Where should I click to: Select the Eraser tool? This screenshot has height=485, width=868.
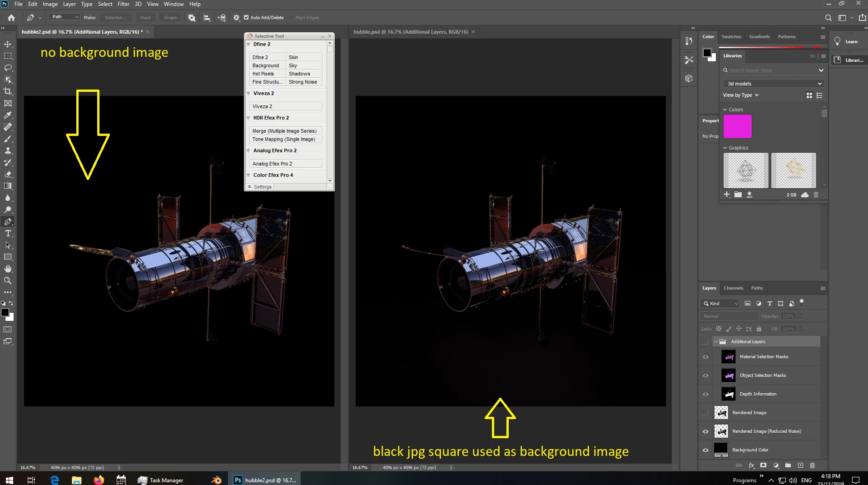[8, 174]
